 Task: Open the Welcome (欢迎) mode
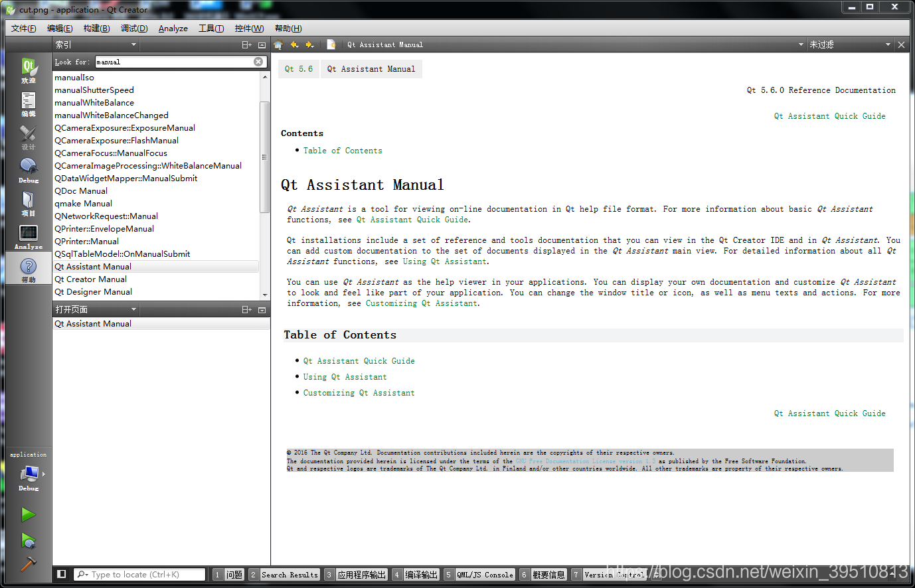pyautogui.click(x=29, y=70)
